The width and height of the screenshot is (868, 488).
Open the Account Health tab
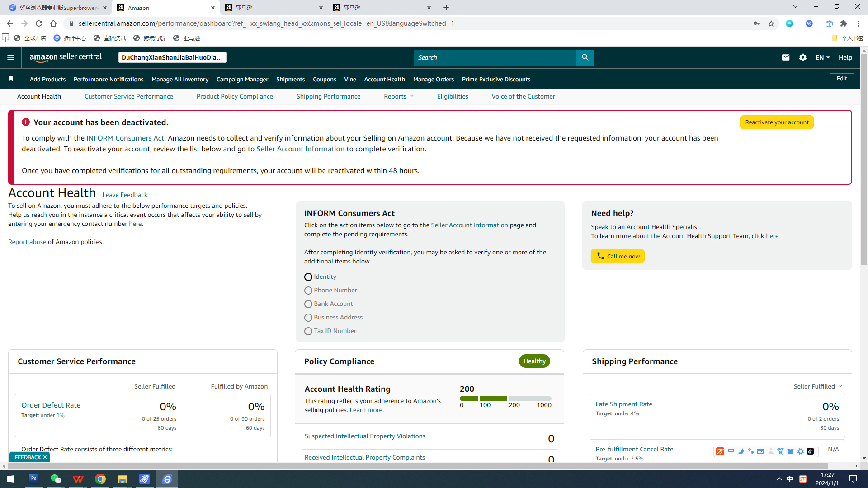click(39, 96)
